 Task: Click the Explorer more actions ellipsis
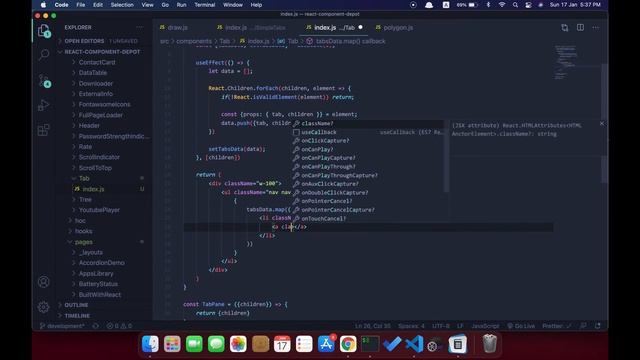tap(140, 27)
